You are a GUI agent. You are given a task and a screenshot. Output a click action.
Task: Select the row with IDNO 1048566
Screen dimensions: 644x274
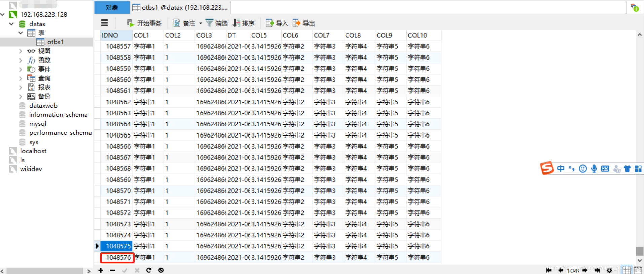[271, 146]
